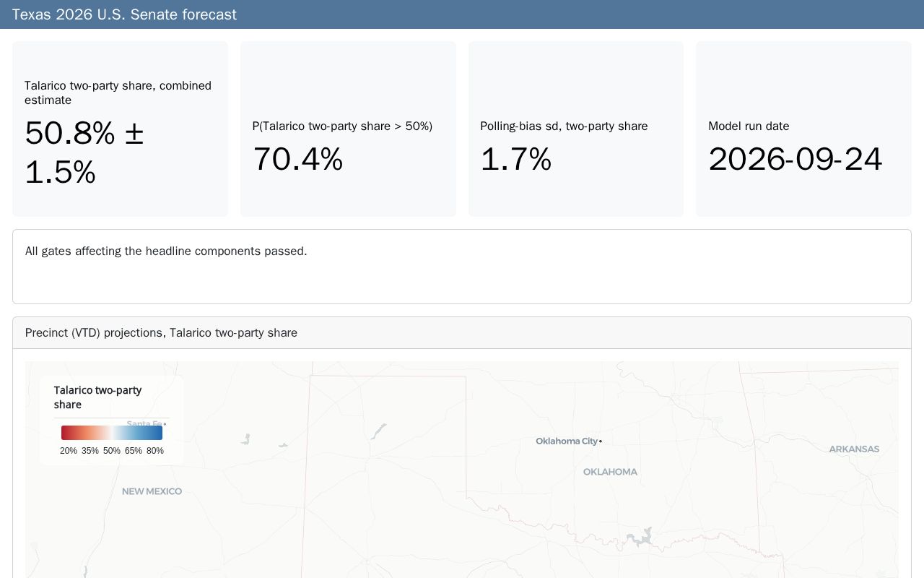Click the map legend title 'Talarico two-party share'
The height and width of the screenshot is (578, 924).
[97, 397]
